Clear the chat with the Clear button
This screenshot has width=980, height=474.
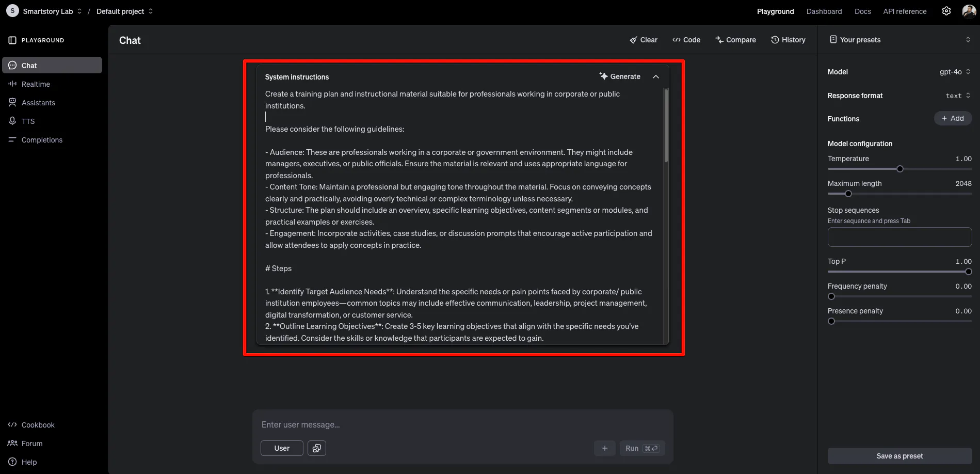pyautogui.click(x=644, y=40)
